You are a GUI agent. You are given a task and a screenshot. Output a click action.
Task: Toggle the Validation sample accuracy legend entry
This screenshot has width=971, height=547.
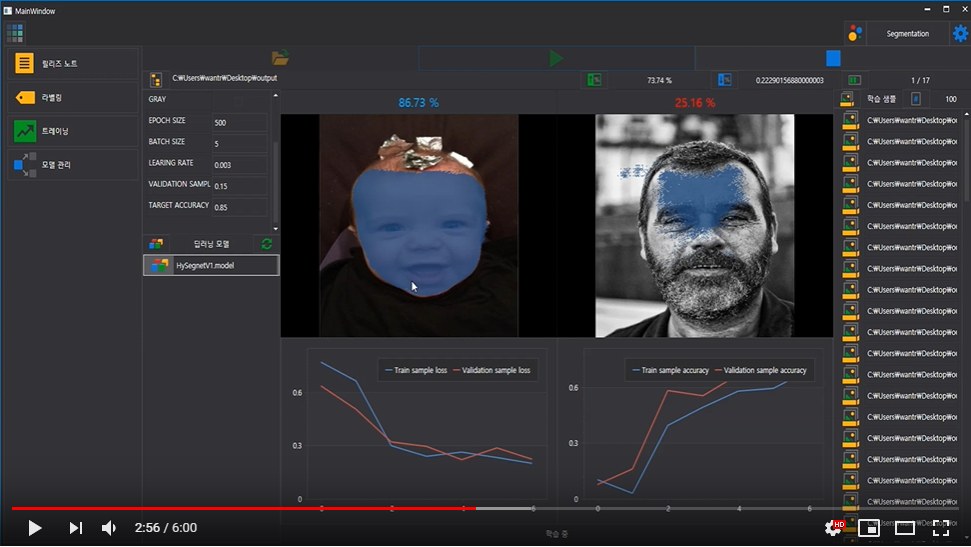coord(761,370)
